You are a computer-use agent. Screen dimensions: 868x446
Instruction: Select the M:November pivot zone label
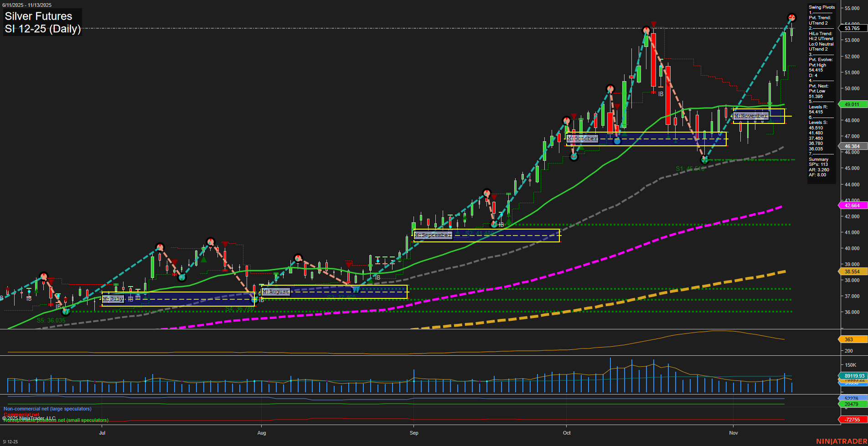click(750, 115)
